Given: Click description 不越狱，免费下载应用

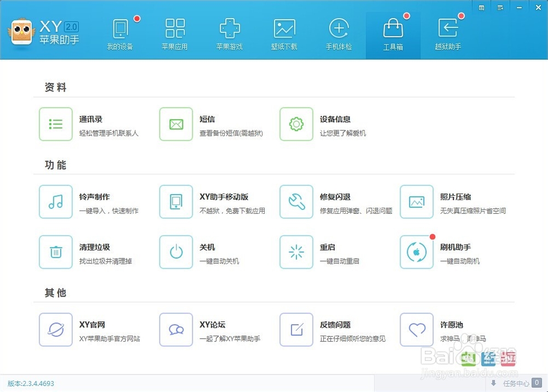Looking at the screenshot, I should pos(232,211).
